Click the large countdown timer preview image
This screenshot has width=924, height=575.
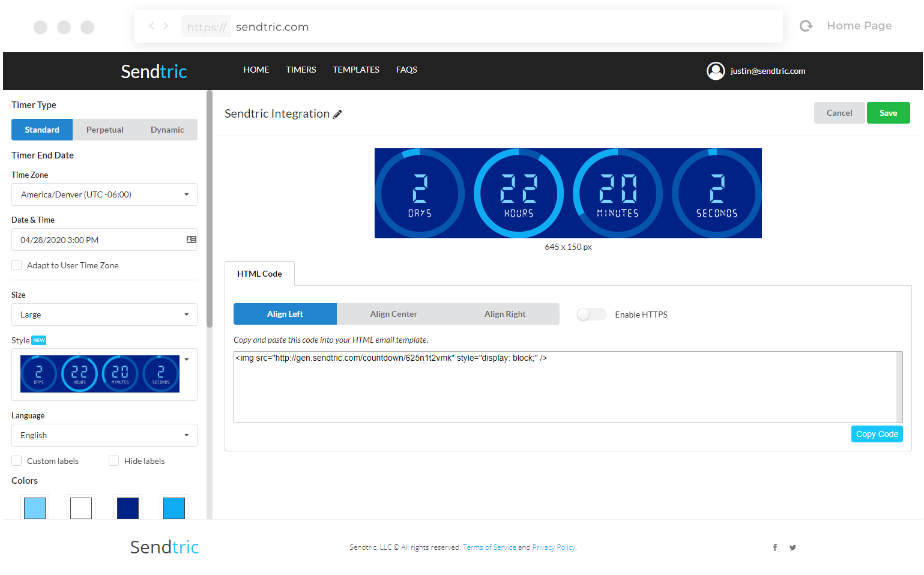pos(568,193)
